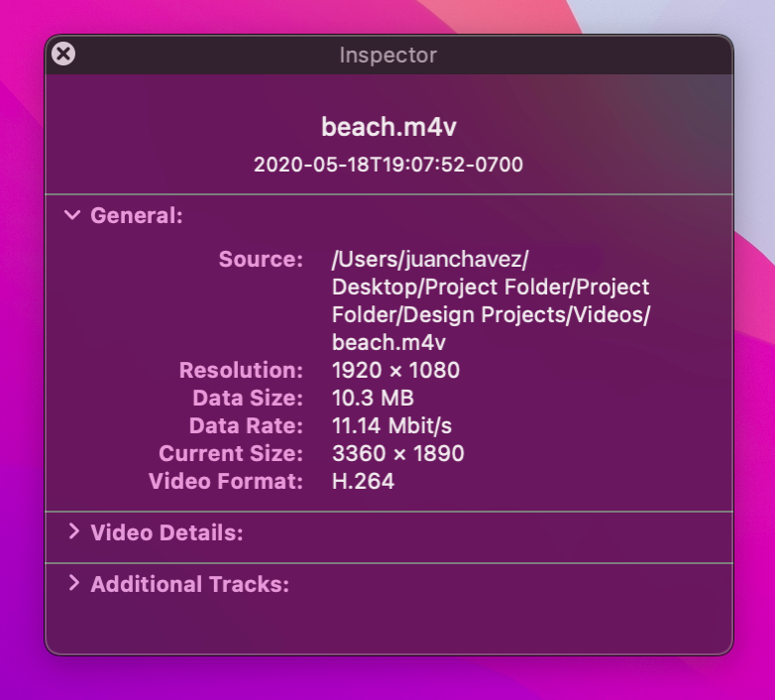This screenshot has height=700, width=775.
Task: Select the 1920 × 1080 resolution value
Action: (395, 370)
